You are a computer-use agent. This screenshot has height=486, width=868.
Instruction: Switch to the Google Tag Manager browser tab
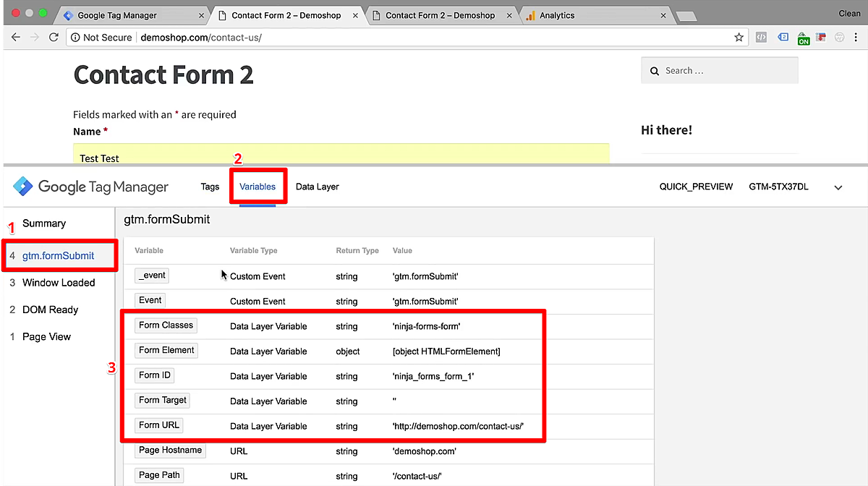click(132, 15)
